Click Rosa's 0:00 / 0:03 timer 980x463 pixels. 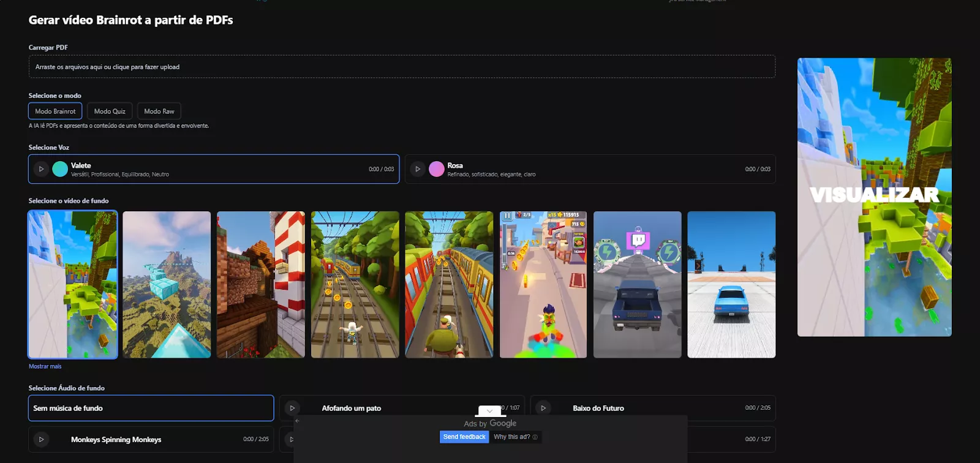pyautogui.click(x=758, y=169)
